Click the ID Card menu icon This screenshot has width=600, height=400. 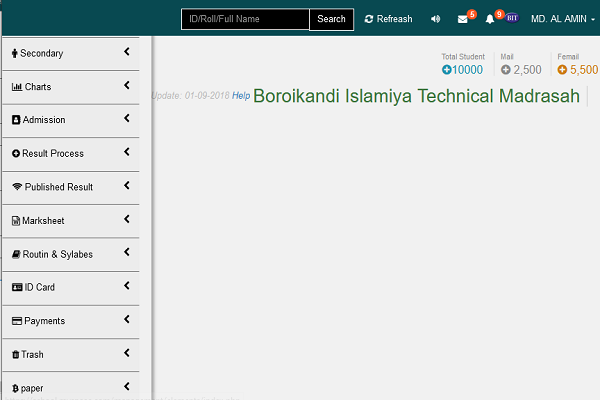[x=17, y=288]
